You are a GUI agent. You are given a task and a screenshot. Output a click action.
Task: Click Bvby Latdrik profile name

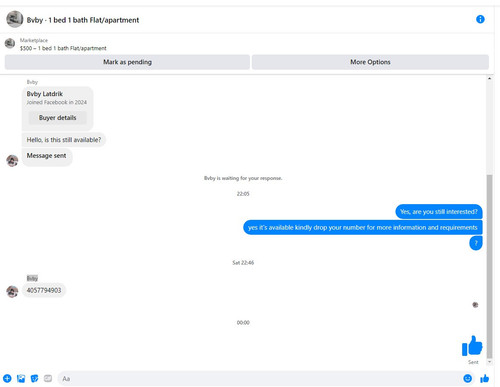[45, 94]
